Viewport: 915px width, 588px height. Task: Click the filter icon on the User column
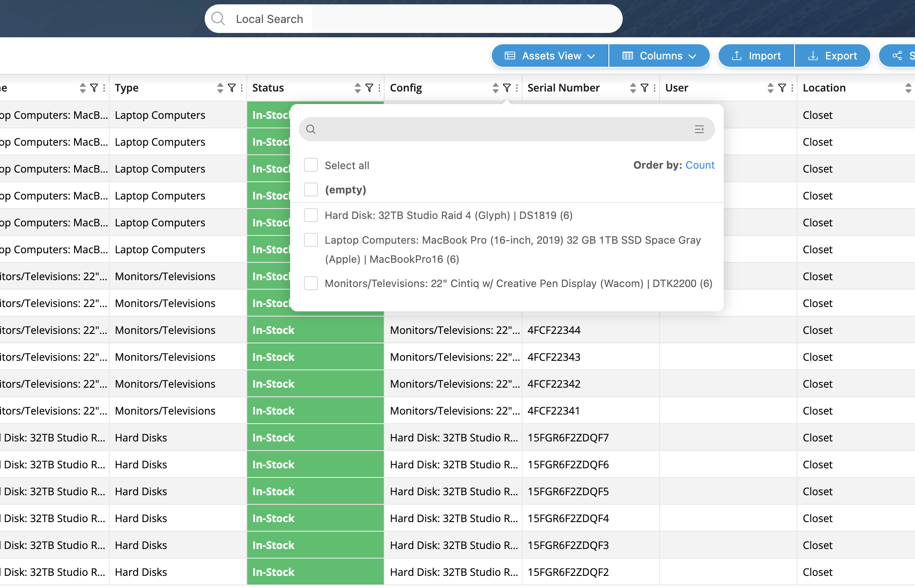tap(782, 88)
